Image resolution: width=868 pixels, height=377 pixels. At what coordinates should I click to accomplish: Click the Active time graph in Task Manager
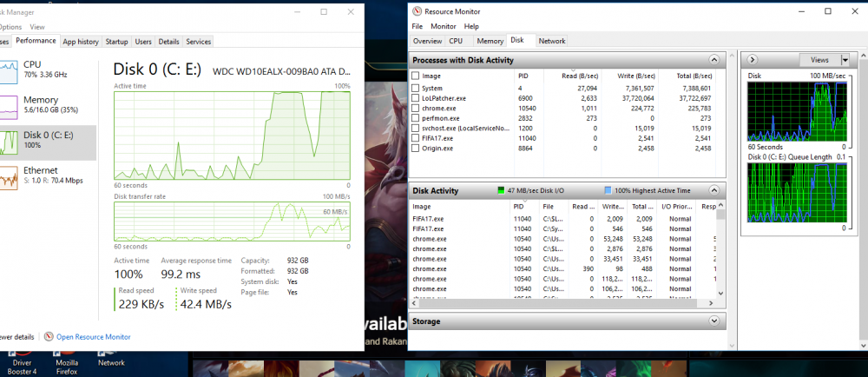point(232,136)
